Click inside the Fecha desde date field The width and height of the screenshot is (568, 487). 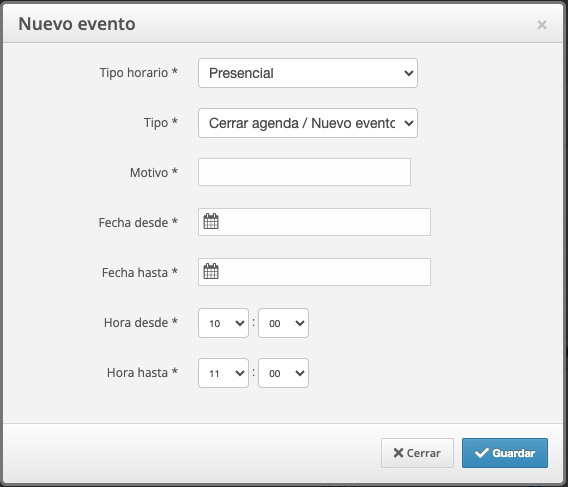pos(314,222)
